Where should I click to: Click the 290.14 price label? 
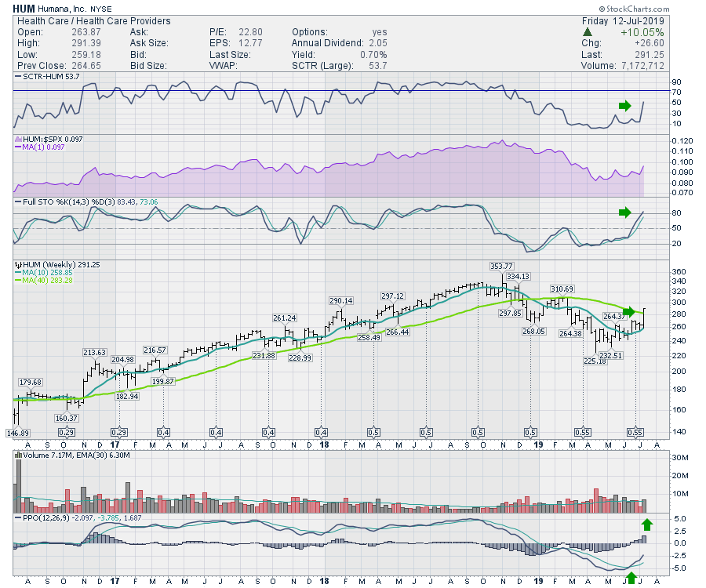click(341, 300)
